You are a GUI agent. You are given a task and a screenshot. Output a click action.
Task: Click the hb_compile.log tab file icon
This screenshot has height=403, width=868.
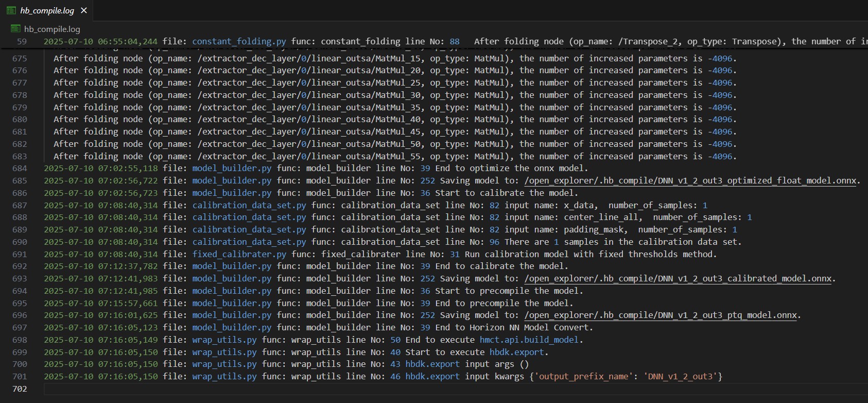pos(11,10)
